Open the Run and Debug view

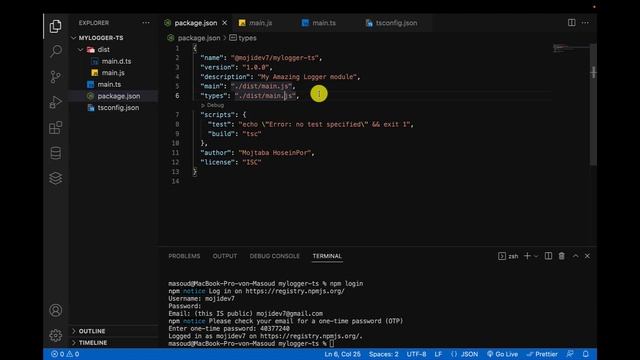tap(56, 102)
